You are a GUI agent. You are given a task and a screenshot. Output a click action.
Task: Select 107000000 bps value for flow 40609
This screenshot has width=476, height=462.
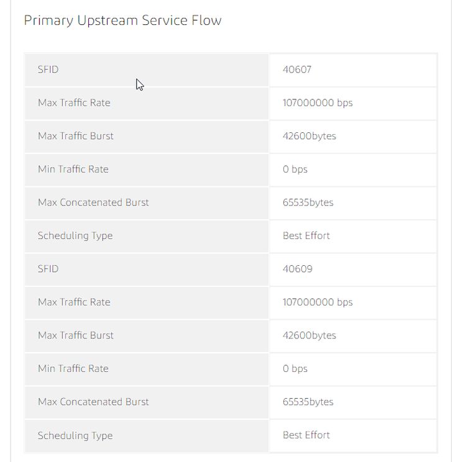[x=318, y=302]
